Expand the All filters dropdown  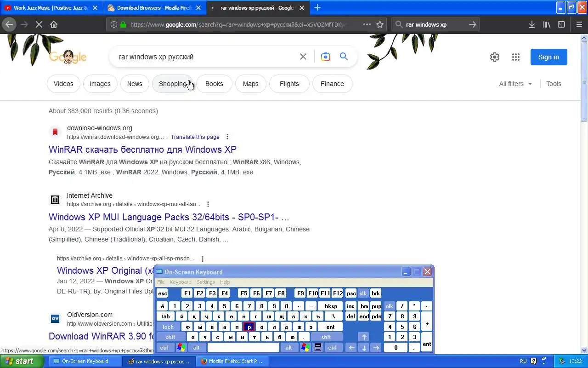coord(515,84)
